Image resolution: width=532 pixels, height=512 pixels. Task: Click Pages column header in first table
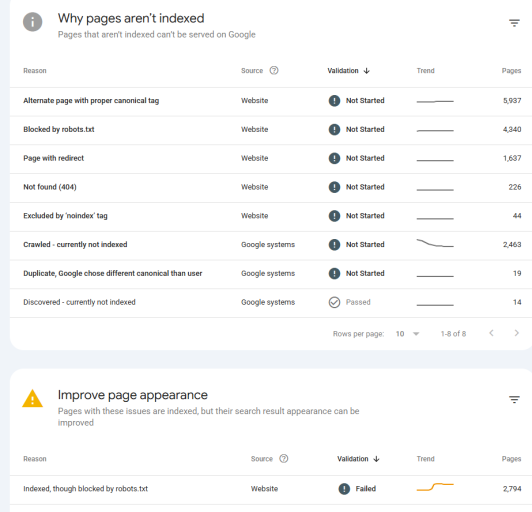click(511, 71)
